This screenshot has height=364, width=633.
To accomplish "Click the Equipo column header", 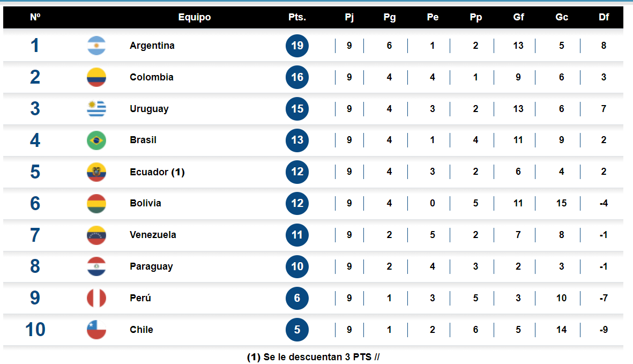I will (195, 17).
